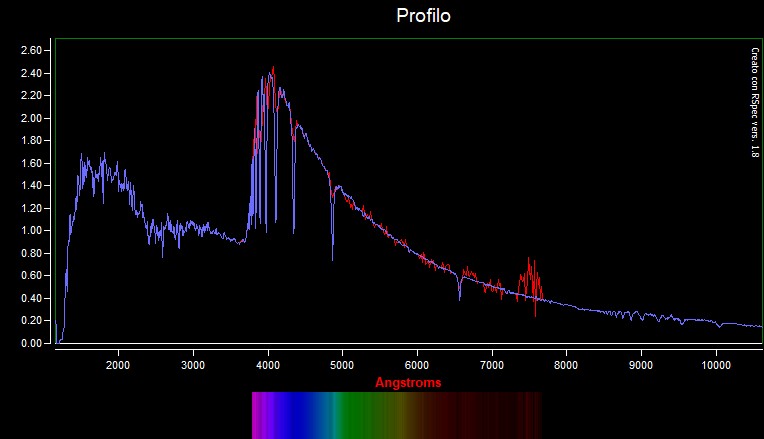The width and height of the screenshot is (764, 439).
Task: Click the 10000 tick on the wavelength axis
Action: tap(715, 366)
